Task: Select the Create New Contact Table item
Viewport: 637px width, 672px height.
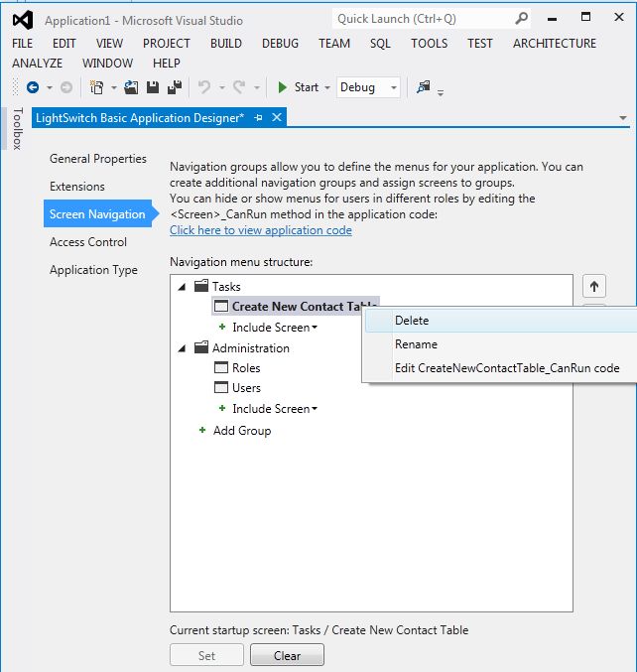Action: click(x=296, y=306)
